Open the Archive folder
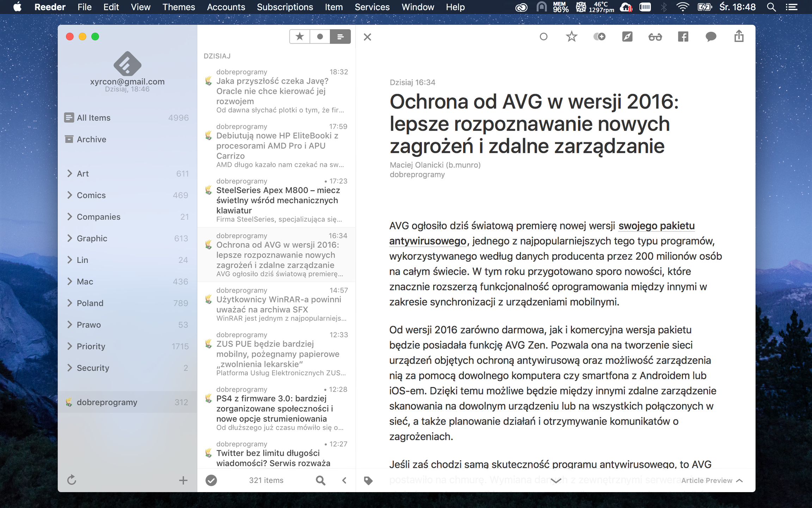The height and width of the screenshot is (508, 812). (127, 139)
